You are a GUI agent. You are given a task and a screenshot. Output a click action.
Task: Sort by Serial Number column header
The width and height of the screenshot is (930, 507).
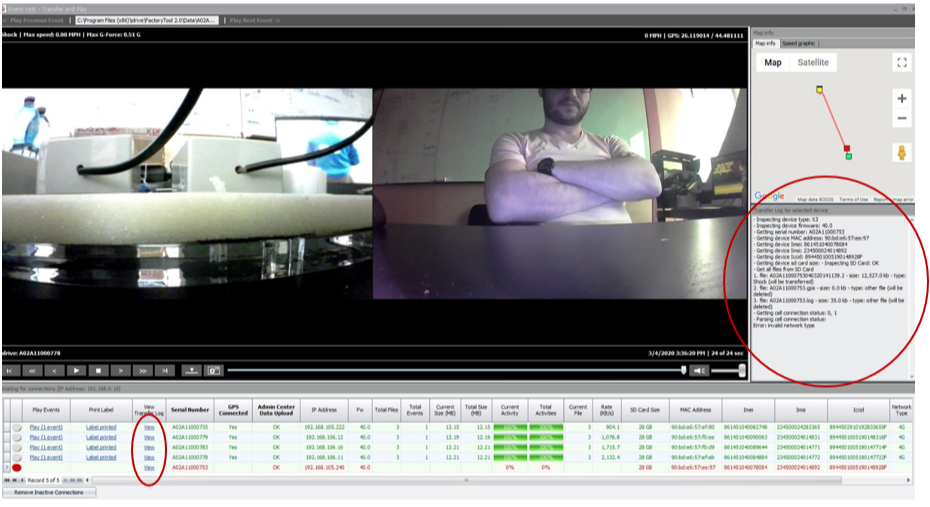click(190, 410)
